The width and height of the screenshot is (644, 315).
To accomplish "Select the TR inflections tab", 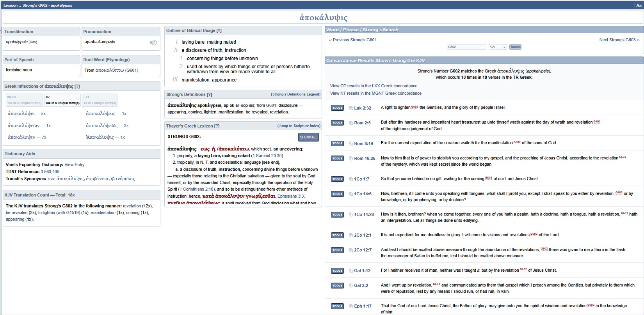I will [62, 100].
